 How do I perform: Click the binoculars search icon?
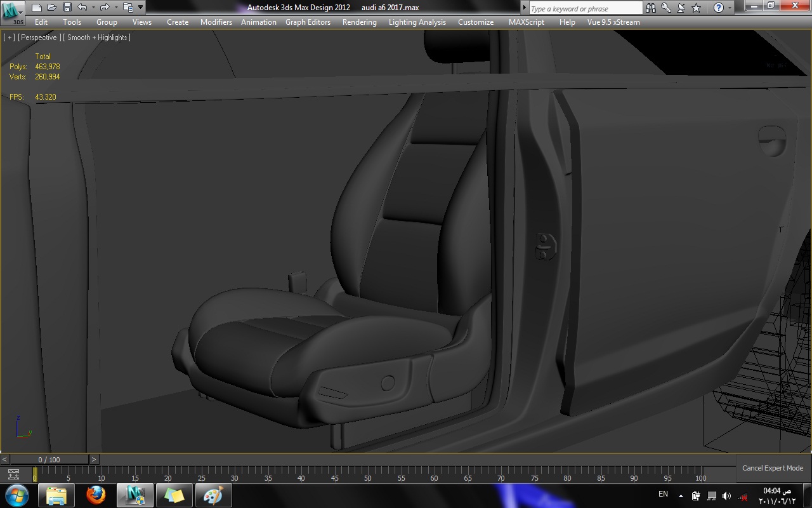[x=651, y=8]
